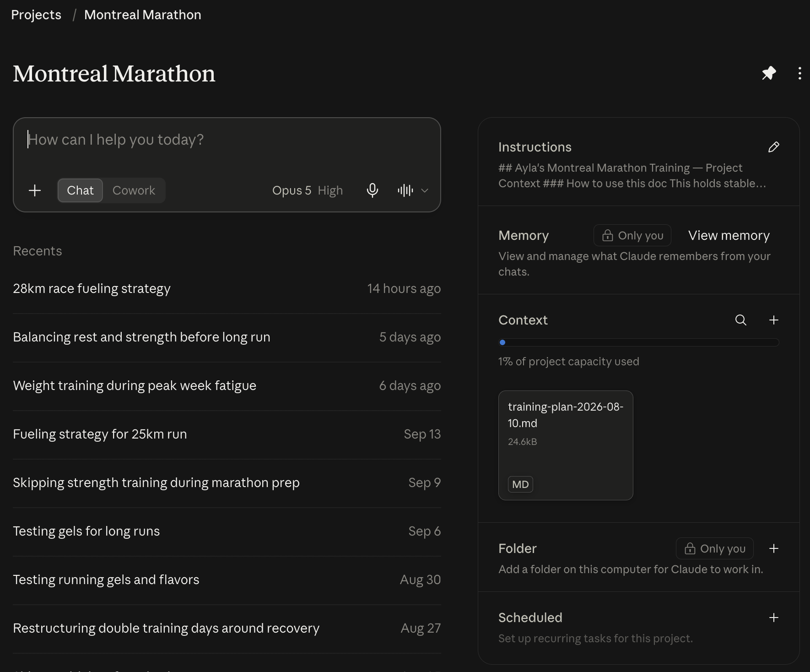Search the project Context files
810x672 pixels.
(740, 320)
